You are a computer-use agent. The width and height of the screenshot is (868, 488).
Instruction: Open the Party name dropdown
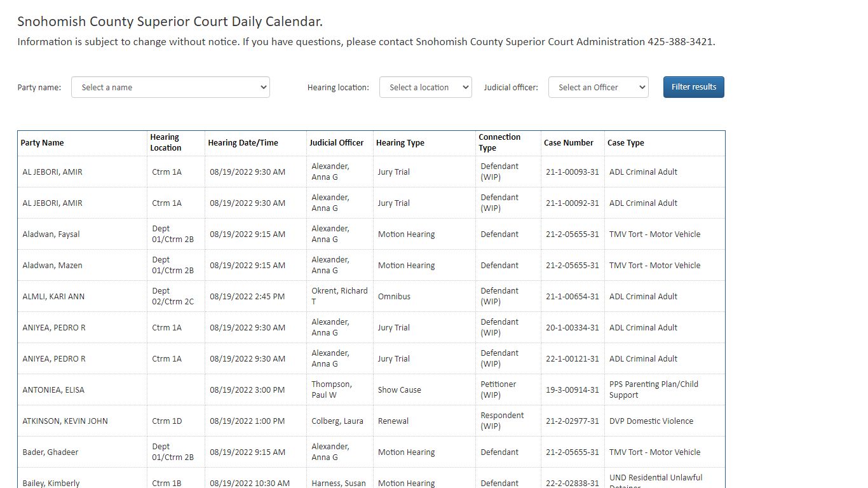point(170,87)
